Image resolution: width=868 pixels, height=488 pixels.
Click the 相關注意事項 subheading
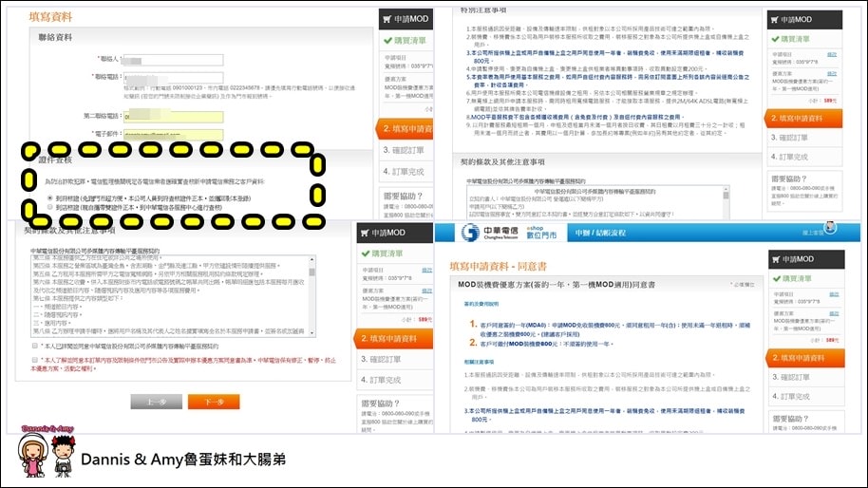[479, 362]
